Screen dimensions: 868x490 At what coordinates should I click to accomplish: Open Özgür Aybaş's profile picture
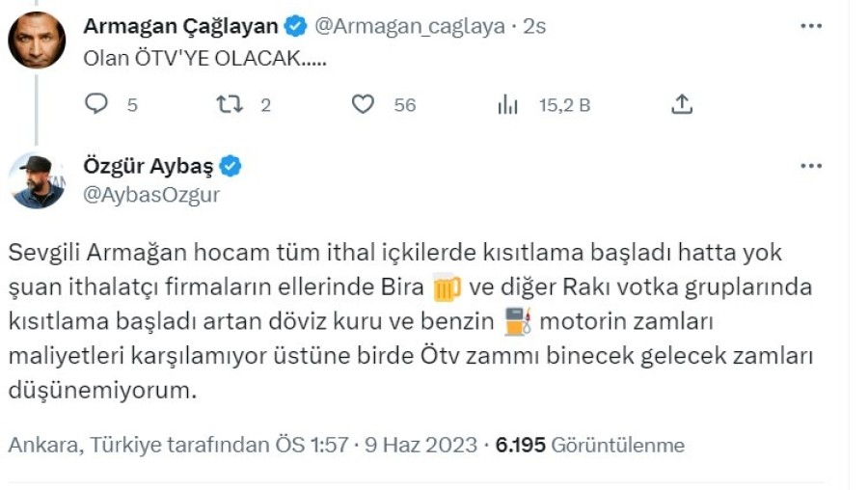click(x=37, y=180)
